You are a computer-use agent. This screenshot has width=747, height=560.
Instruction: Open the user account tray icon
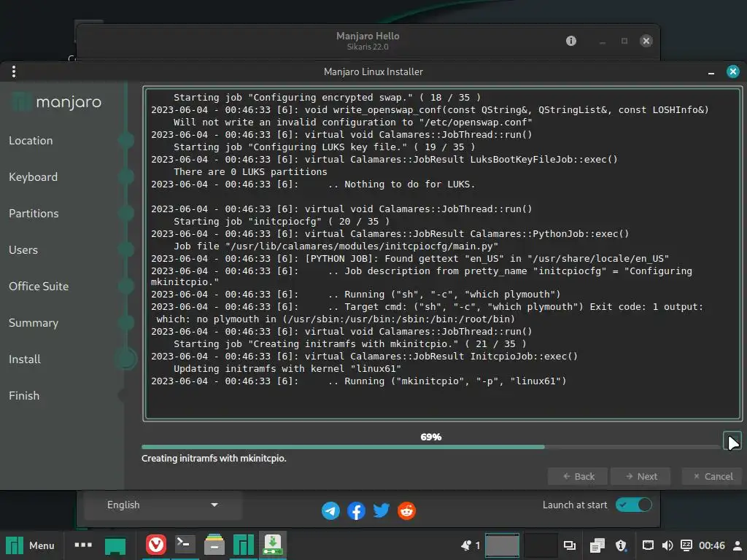[x=737, y=545]
